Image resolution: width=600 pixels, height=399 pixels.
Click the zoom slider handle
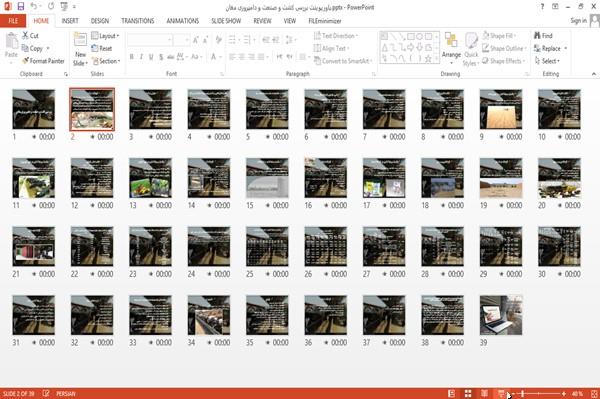(x=522, y=394)
